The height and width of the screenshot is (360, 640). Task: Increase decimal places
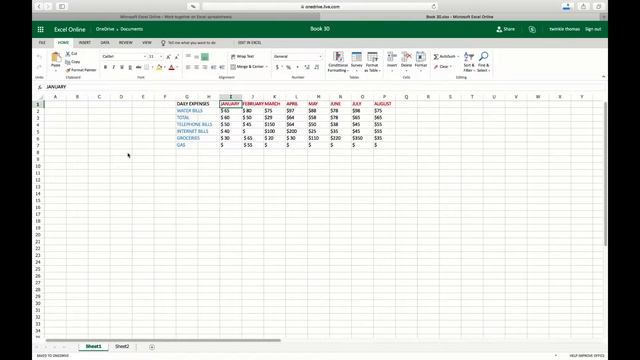tap(307, 67)
